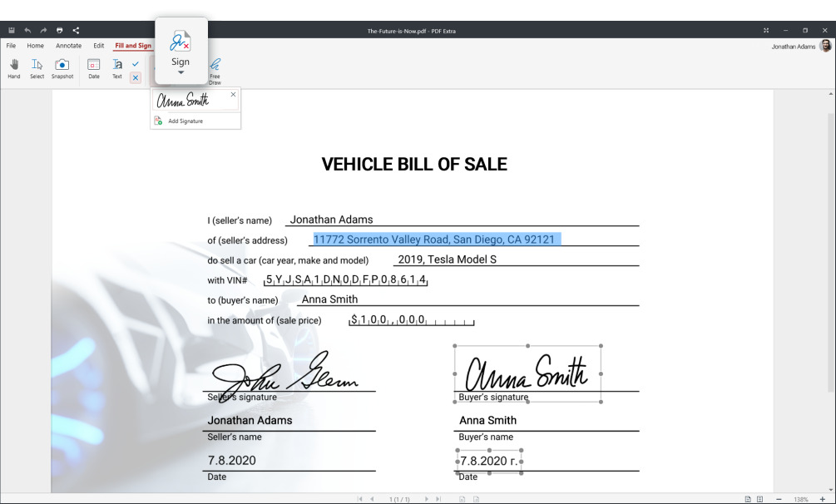Image resolution: width=836 pixels, height=504 pixels.
Task: Zoom in with plus button
Action: point(822,499)
